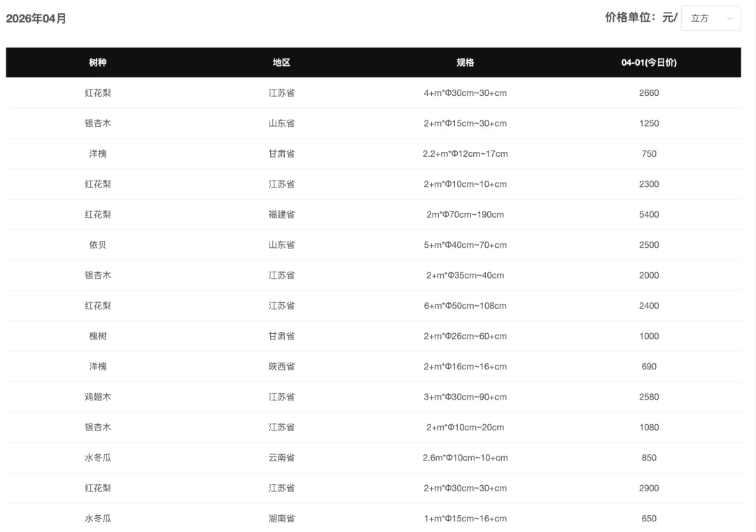Click 甘肃省 in the 槐树 row
756x532 pixels.
(281, 336)
